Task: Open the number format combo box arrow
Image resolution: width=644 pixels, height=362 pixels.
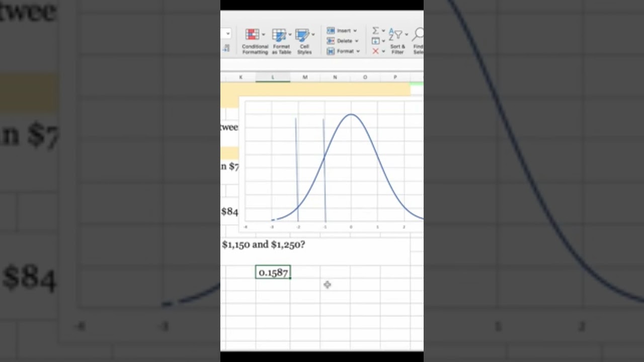Action: coord(227,34)
